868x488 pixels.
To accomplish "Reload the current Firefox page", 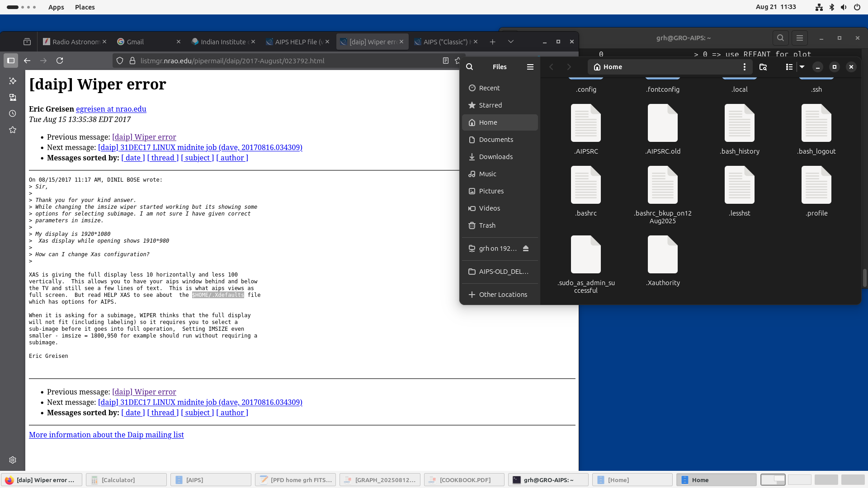I will pos(60,61).
